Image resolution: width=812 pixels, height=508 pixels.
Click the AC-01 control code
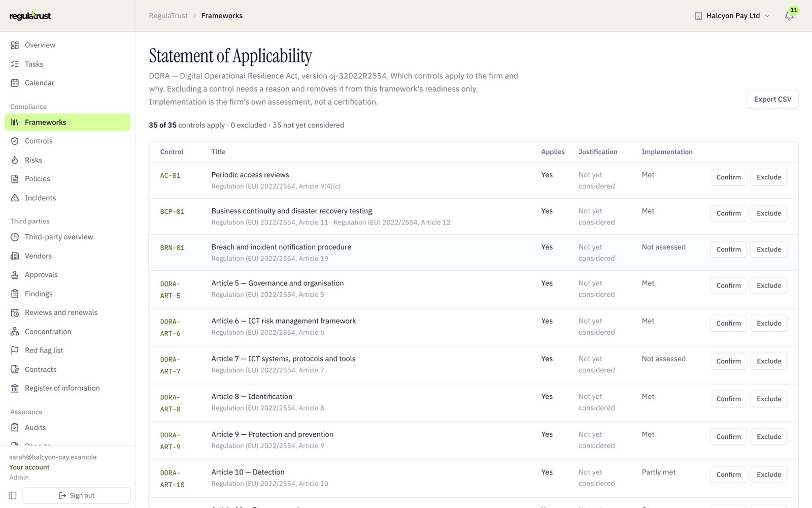click(x=170, y=176)
